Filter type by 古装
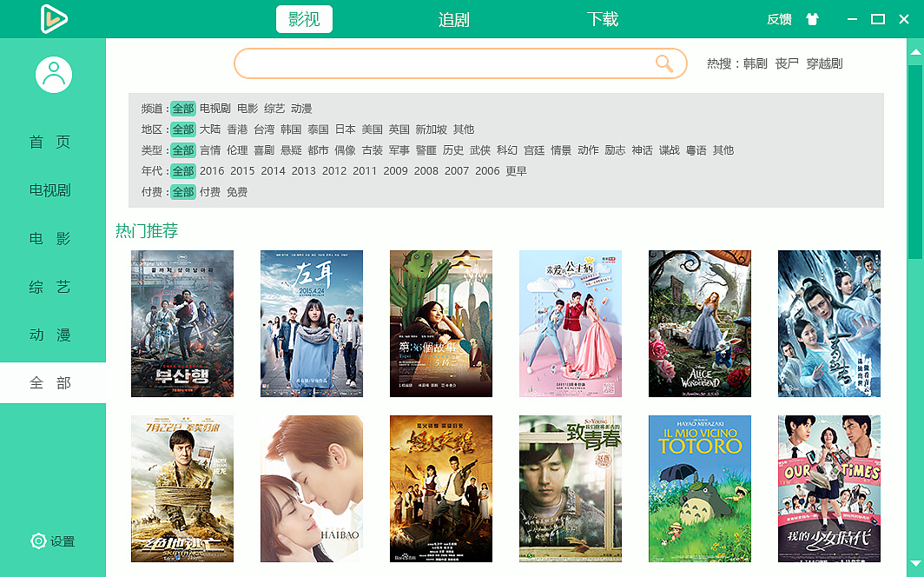 coord(373,150)
